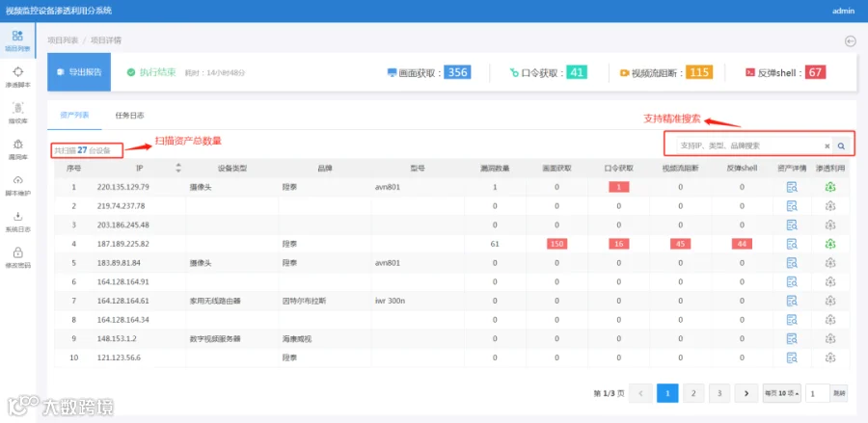Open asset details for 220.135.129.79

[x=792, y=187]
